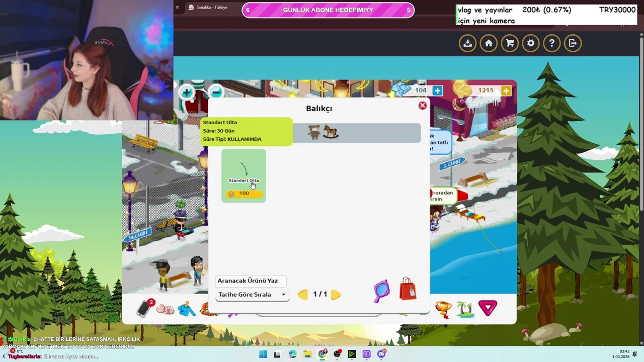This screenshot has width=644, height=362.
Task: Click the fist bump icon
Action: [x=165, y=309]
